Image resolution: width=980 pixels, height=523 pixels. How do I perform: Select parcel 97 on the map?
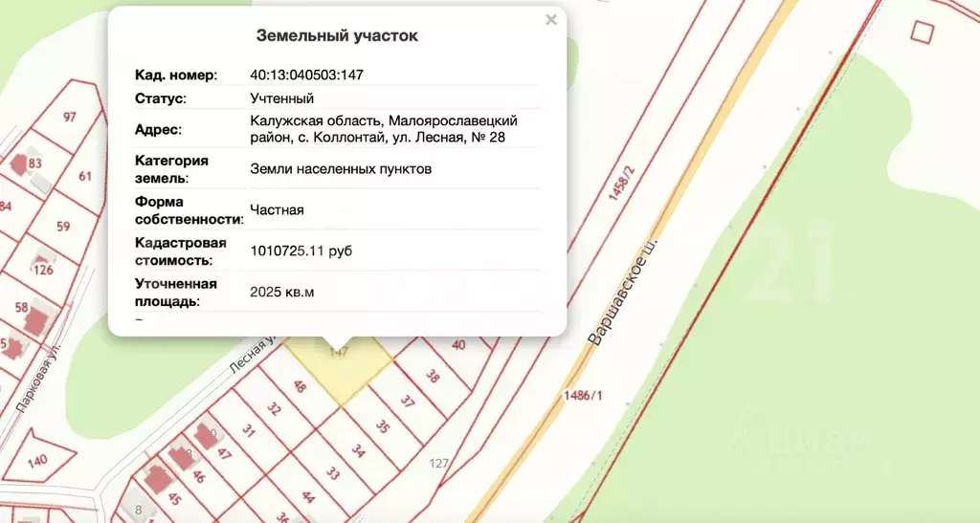click(x=69, y=117)
